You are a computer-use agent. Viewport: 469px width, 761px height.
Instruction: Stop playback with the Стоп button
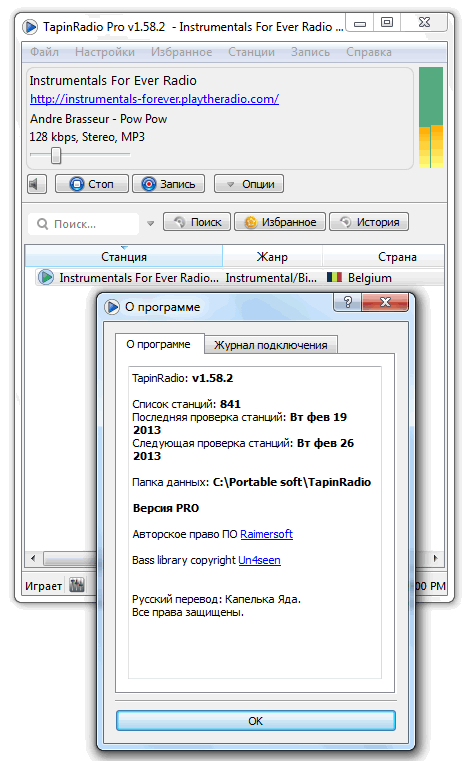click(92, 184)
